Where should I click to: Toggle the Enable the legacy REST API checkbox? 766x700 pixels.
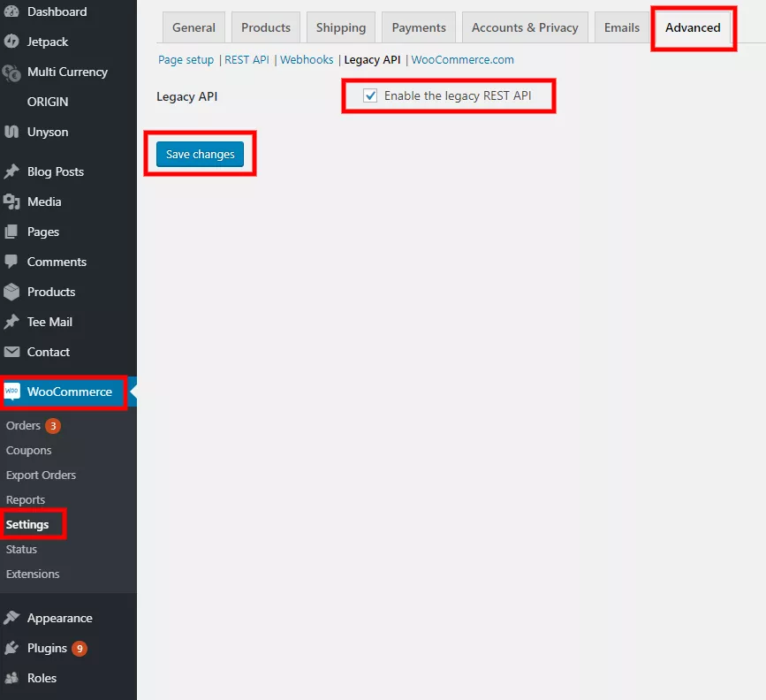370,96
